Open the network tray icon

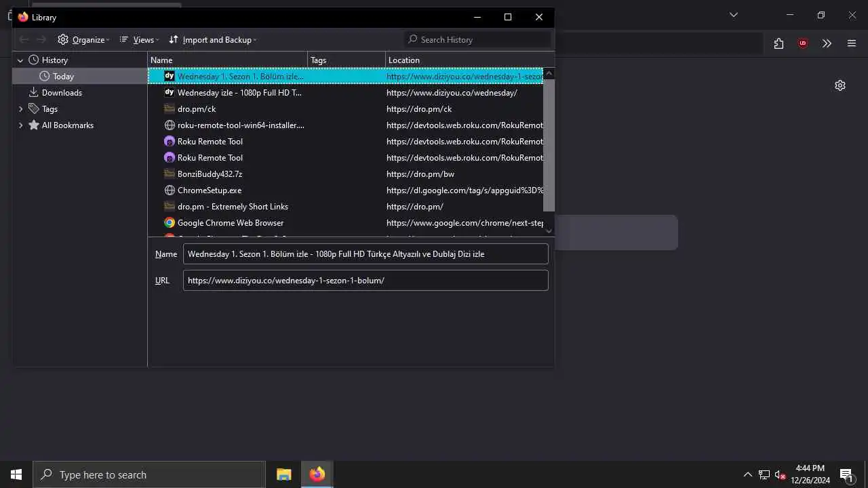coord(764,474)
